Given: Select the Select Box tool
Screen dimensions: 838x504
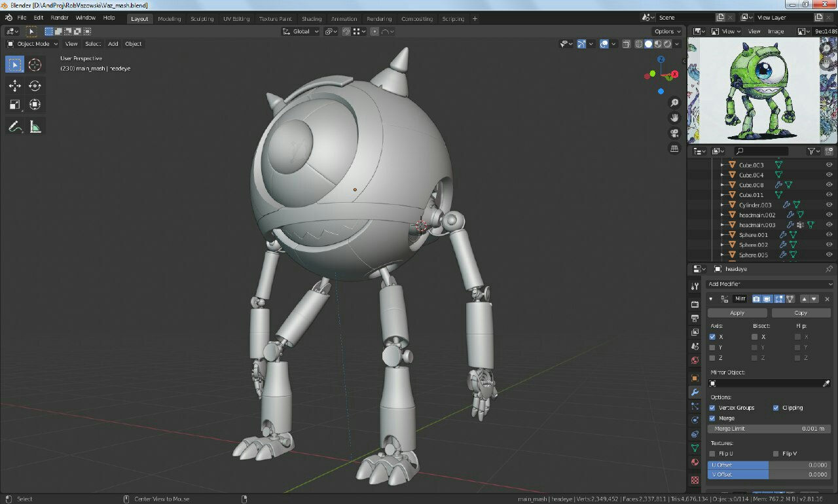Looking at the screenshot, I should point(15,64).
